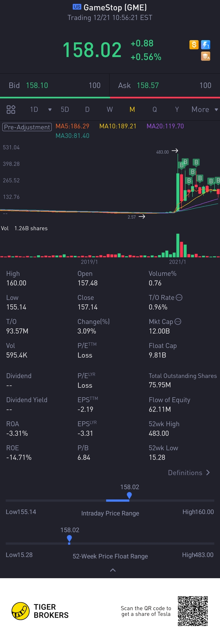Viewport: 220px width, 644px height.
Task: Tap the Mkt Cap info icon
Action: pos(178,321)
